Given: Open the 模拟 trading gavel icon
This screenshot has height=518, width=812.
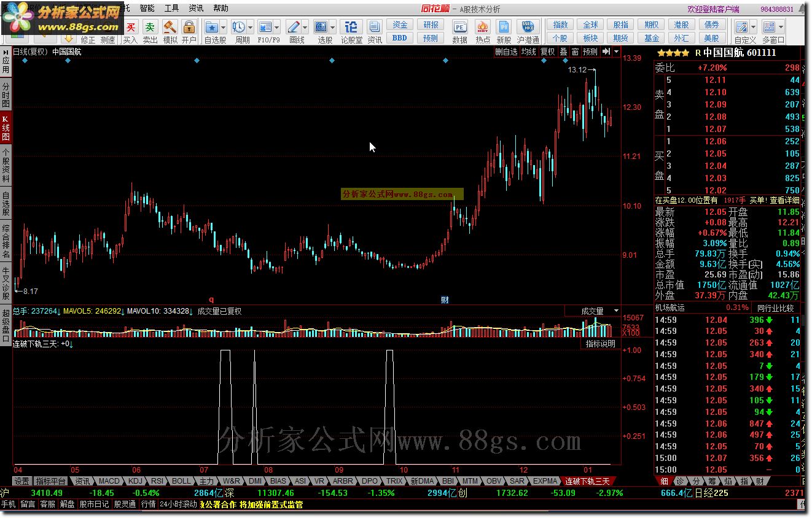Looking at the screenshot, I should [170, 27].
